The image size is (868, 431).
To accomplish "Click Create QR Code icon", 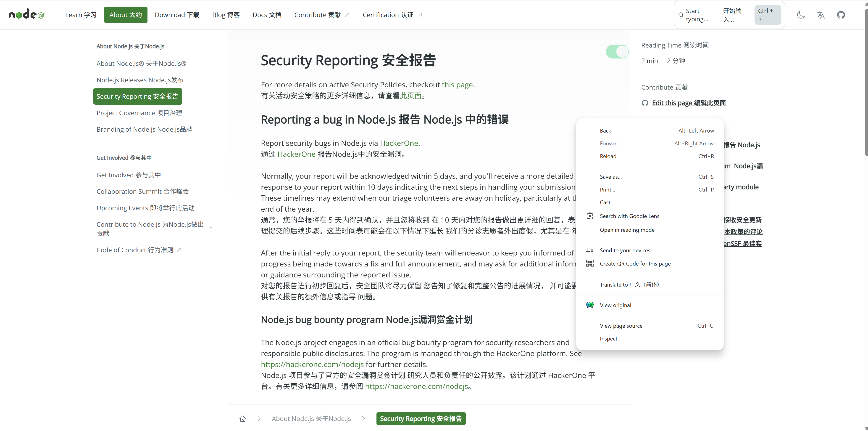I will click(590, 263).
